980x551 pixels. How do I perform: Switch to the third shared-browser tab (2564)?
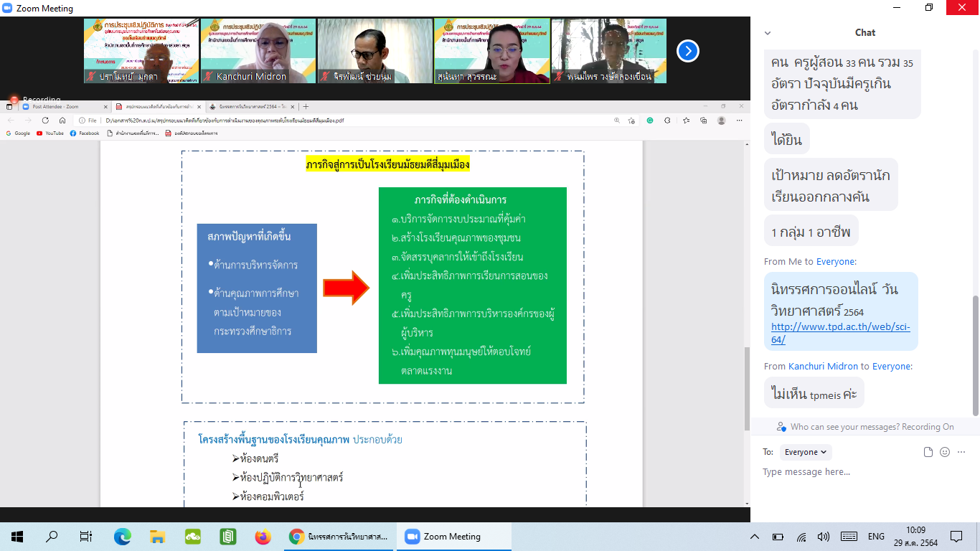(251, 106)
